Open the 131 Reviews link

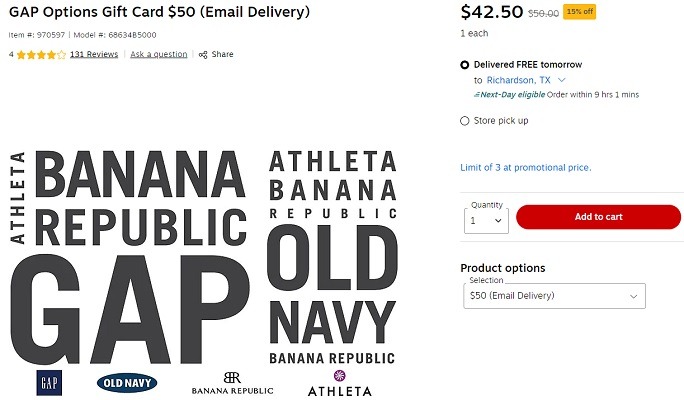pyautogui.click(x=94, y=54)
